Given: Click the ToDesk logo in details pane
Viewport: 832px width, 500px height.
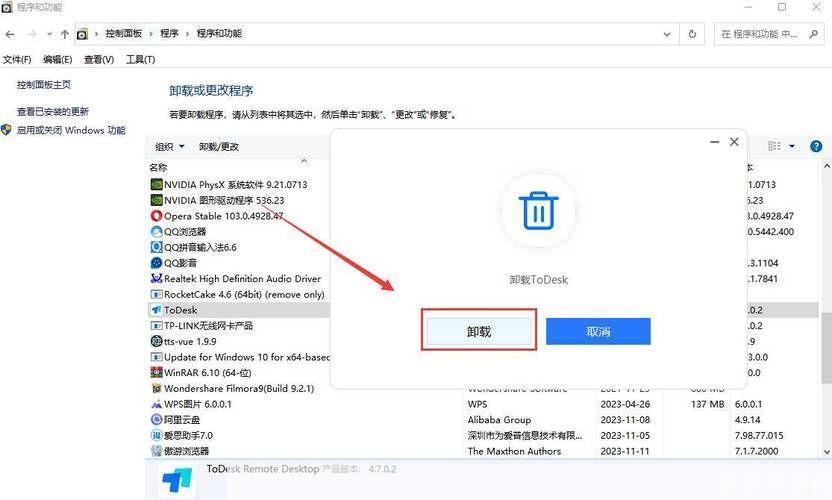Looking at the screenshot, I should pyautogui.click(x=177, y=479).
